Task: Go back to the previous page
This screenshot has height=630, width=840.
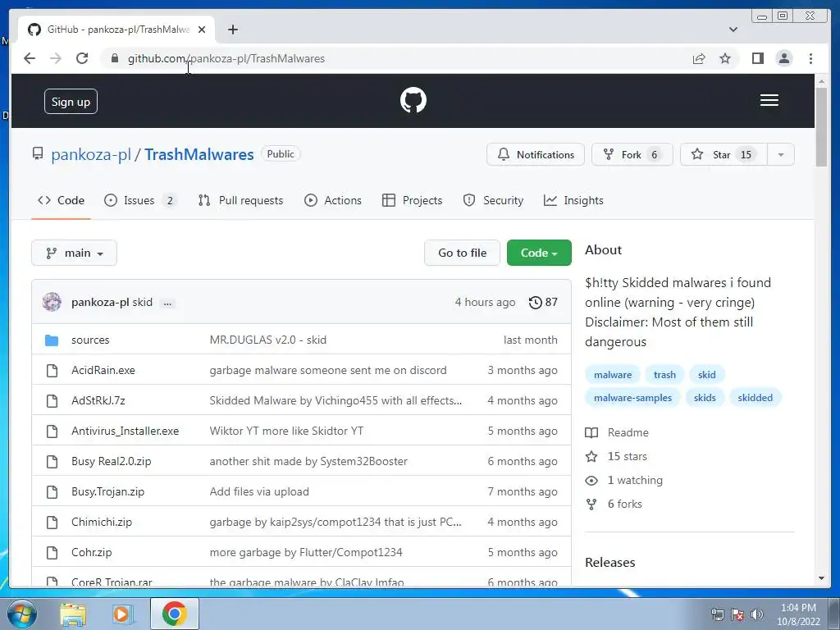Action: (x=30, y=58)
